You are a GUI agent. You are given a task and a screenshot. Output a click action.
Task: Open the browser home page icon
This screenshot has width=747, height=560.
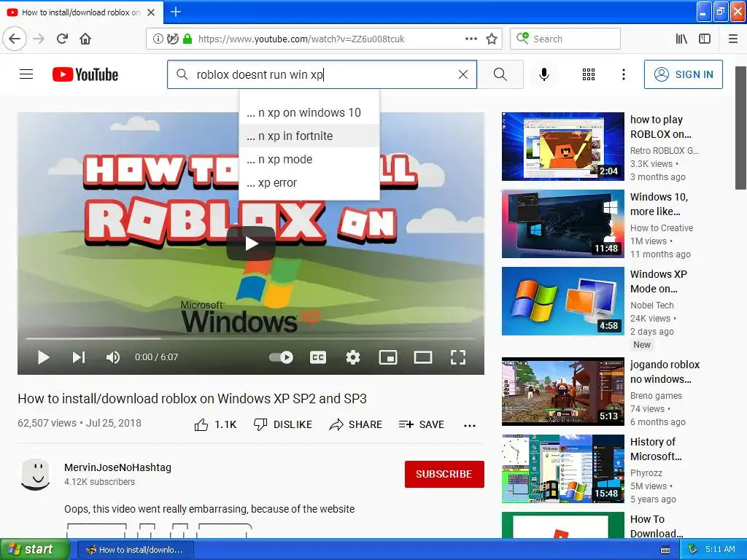[x=85, y=39]
